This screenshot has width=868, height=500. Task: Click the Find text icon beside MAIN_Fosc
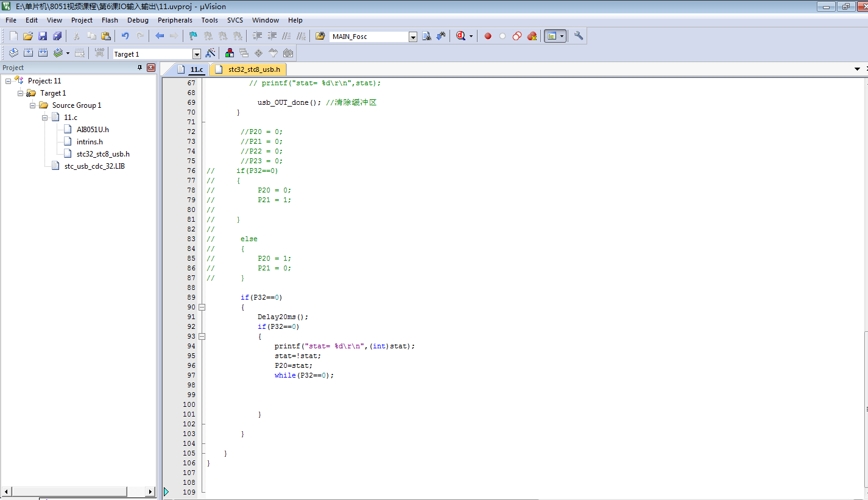427,36
